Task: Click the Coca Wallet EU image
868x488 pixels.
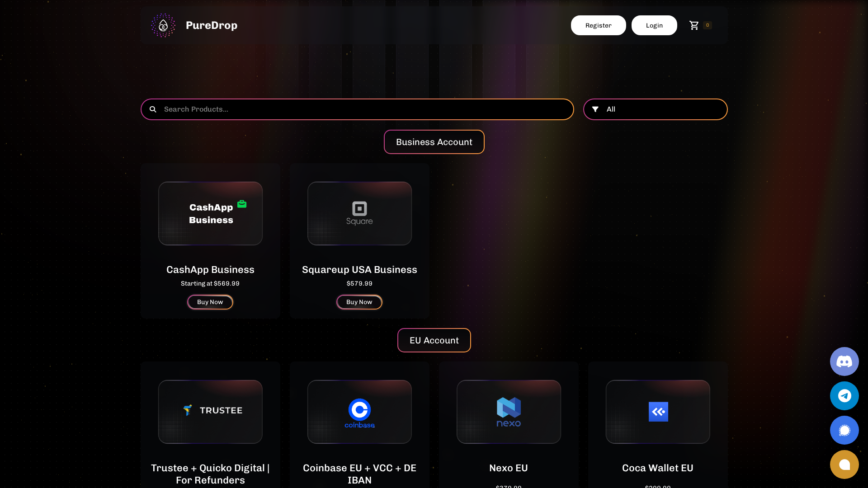Action: [657, 412]
